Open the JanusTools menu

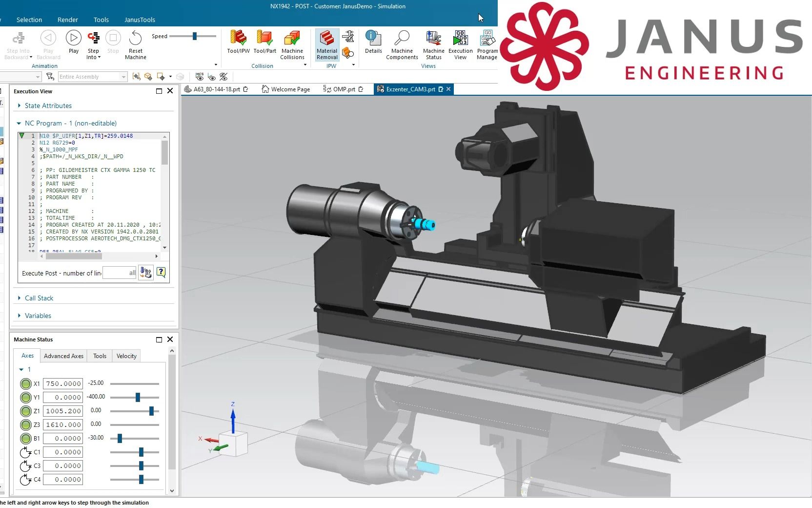click(140, 20)
